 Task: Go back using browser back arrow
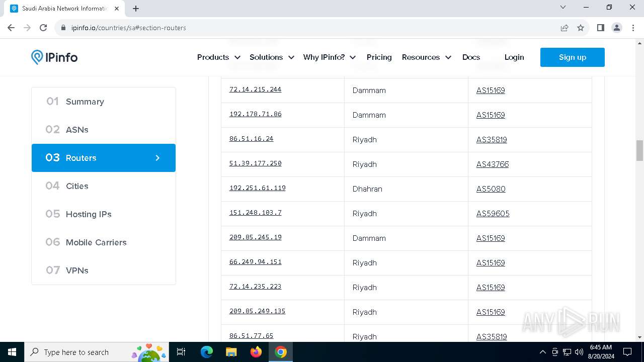11,28
